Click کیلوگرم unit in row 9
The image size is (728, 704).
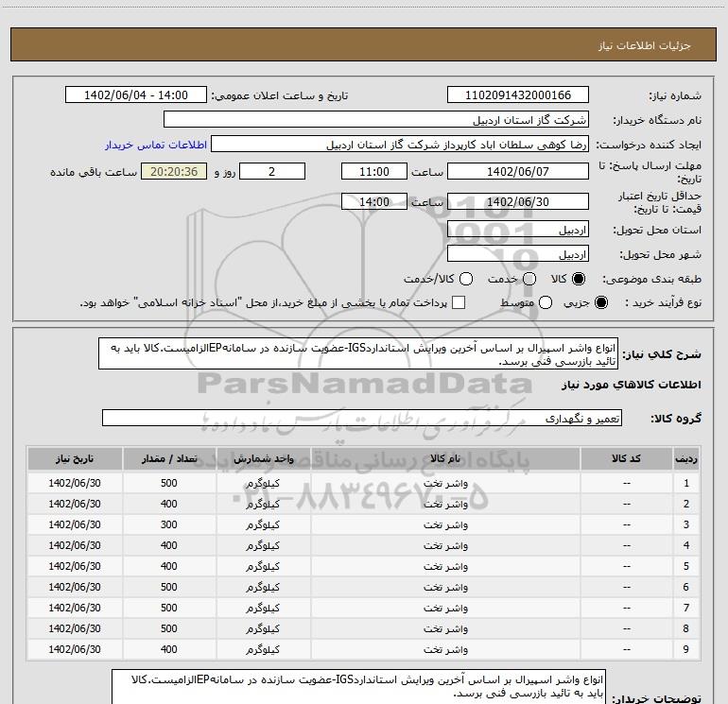pos(263,649)
